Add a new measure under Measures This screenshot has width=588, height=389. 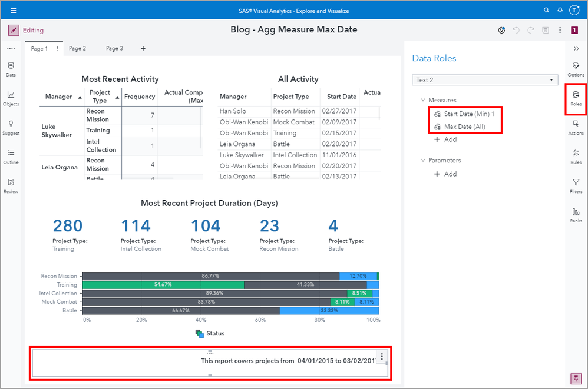pos(445,139)
